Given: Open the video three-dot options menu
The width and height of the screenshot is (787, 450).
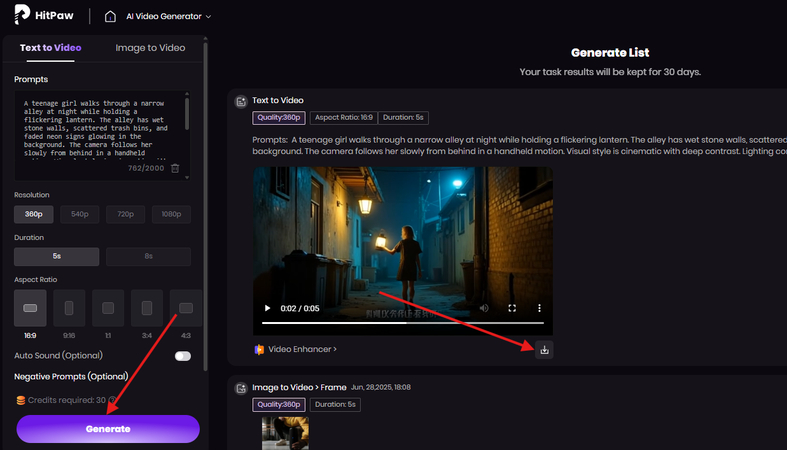Looking at the screenshot, I should click(x=540, y=308).
